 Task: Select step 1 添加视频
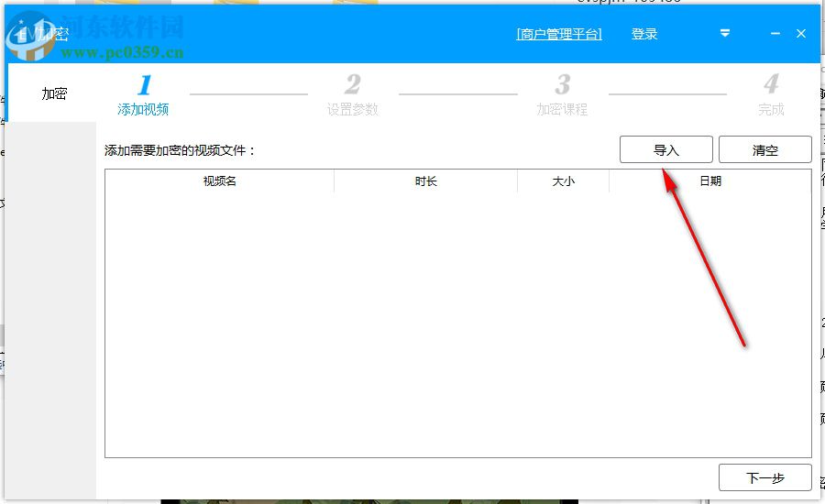[x=143, y=95]
